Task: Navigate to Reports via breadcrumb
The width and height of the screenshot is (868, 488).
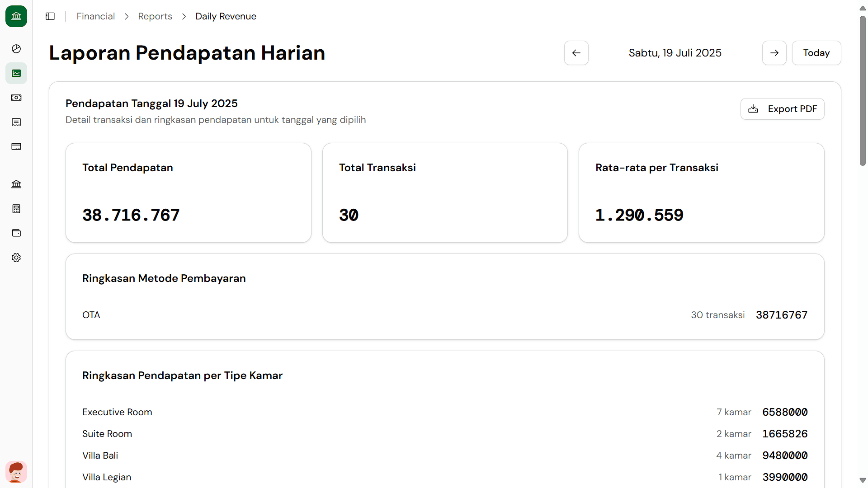Action: [155, 16]
